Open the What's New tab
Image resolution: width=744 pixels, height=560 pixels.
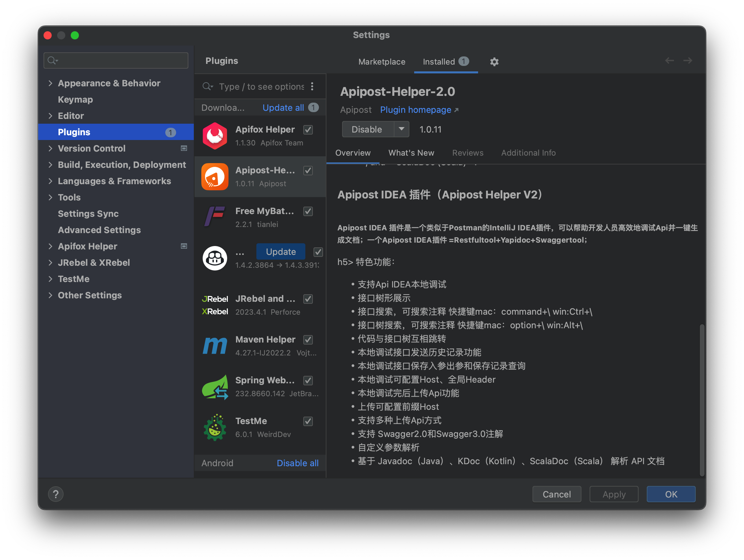click(411, 153)
